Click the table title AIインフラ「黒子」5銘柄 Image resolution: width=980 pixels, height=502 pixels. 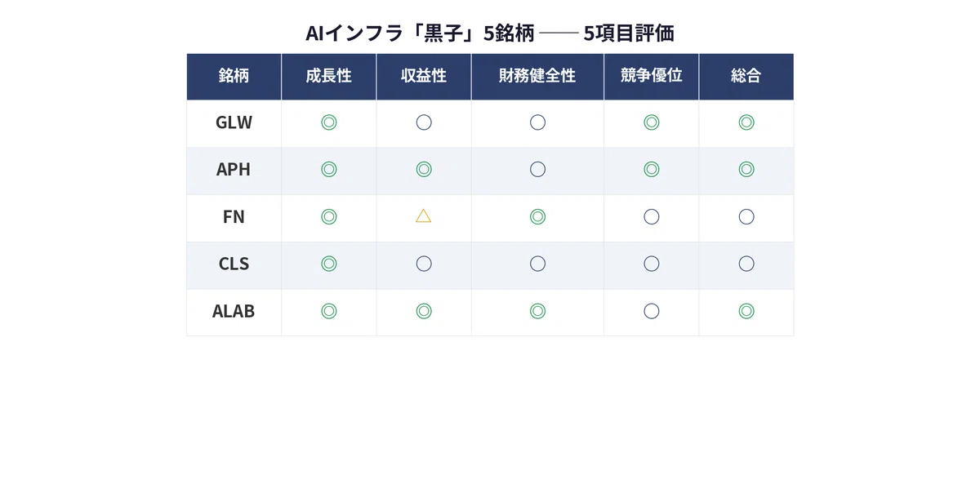420,33
